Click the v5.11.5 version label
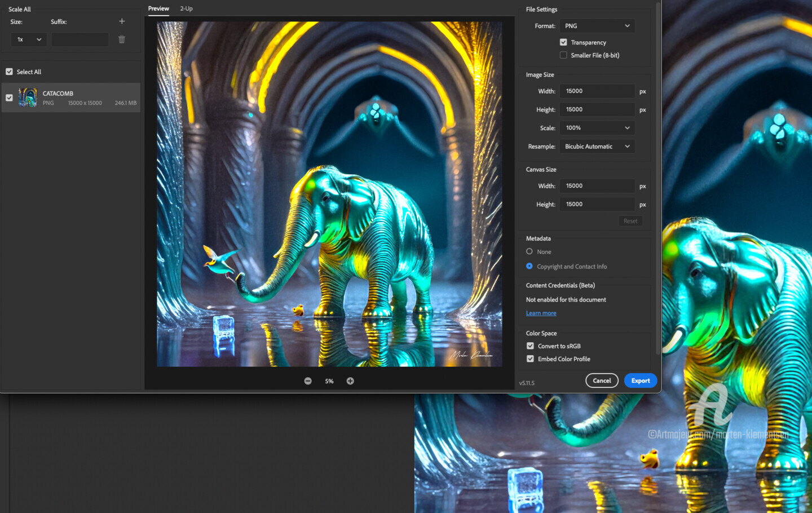 527,383
